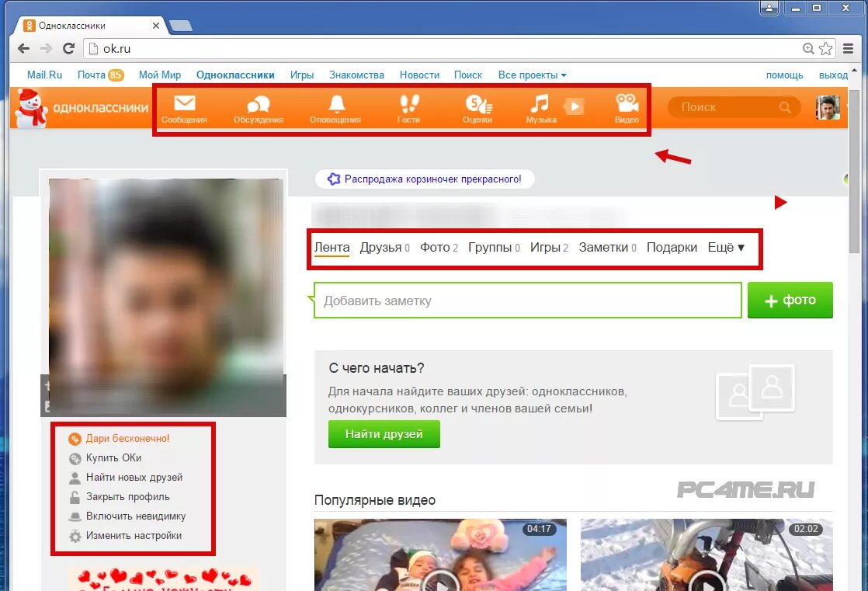Click the gear icon beside Изменить настройки
This screenshot has height=591, width=868.
tap(75, 536)
